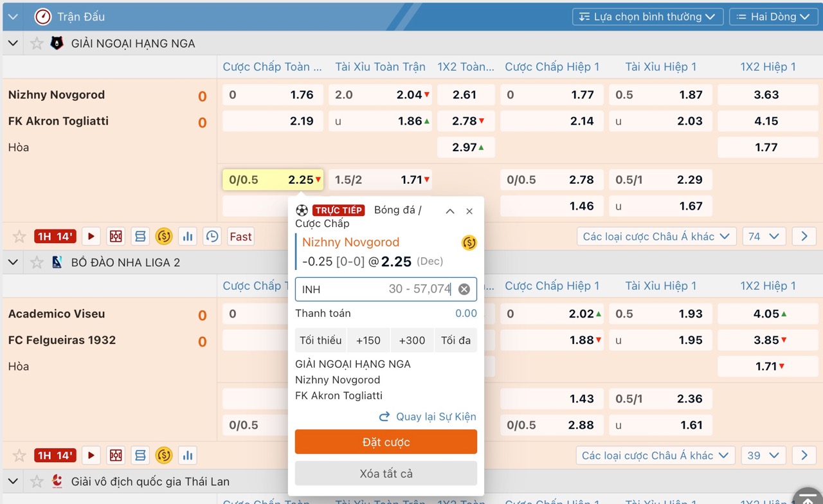Select first-half 0/0.5 handicap odds 2.78
The image size is (823, 504).
click(552, 180)
